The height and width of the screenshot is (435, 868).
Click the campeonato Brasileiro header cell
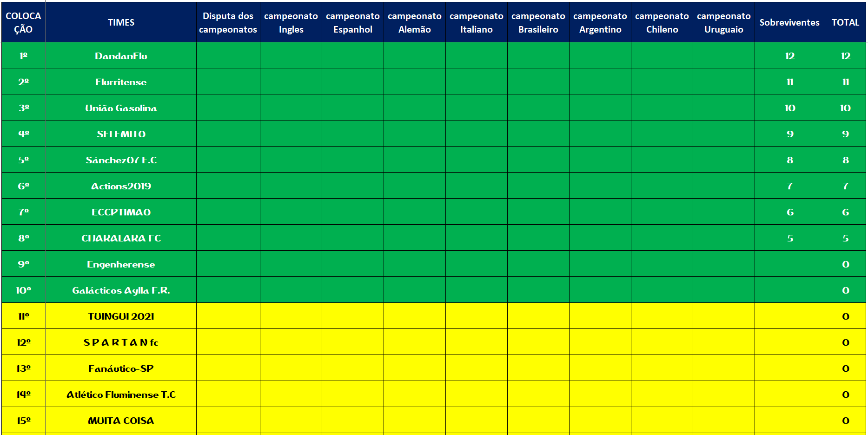(x=538, y=22)
